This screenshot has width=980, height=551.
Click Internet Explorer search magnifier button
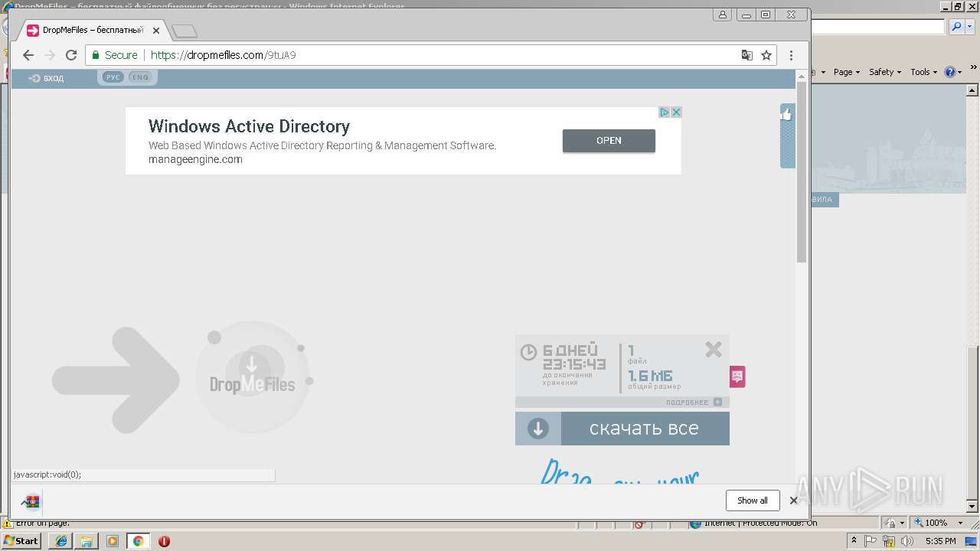[957, 27]
